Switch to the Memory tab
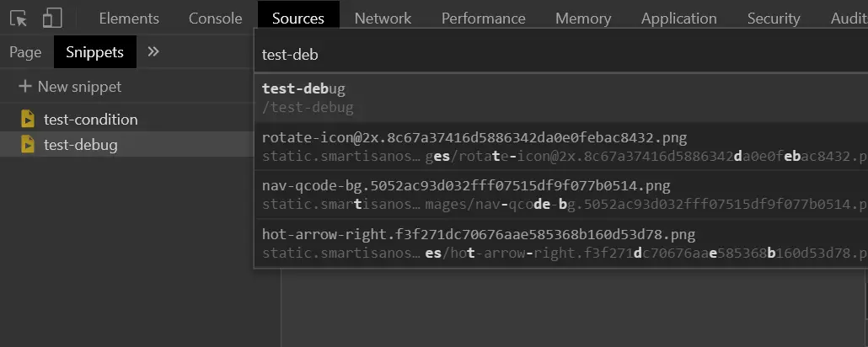The image size is (868, 347). point(583,18)
